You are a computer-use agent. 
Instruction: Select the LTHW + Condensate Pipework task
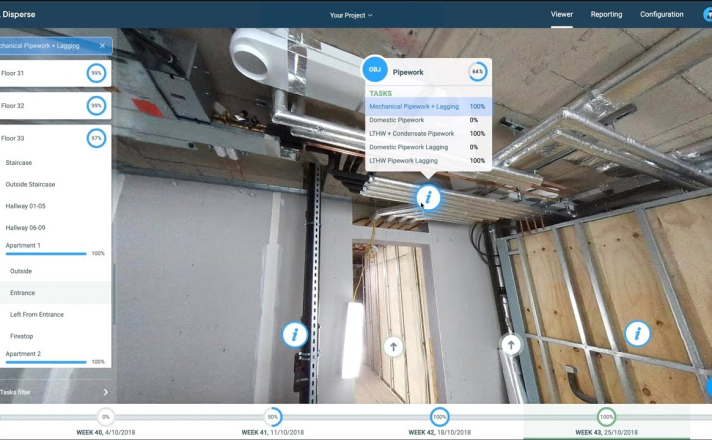(x=428, y=133)
